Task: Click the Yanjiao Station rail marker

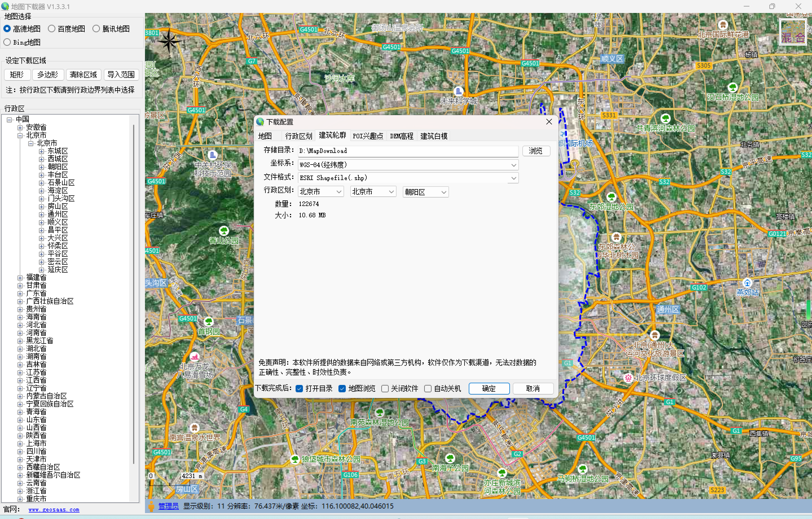Action: [748, 283]
